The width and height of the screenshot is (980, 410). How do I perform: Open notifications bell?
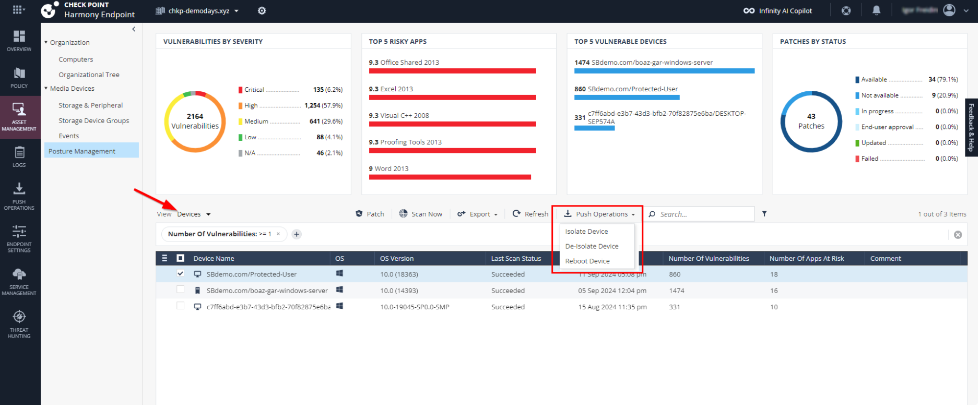(877, 10)
